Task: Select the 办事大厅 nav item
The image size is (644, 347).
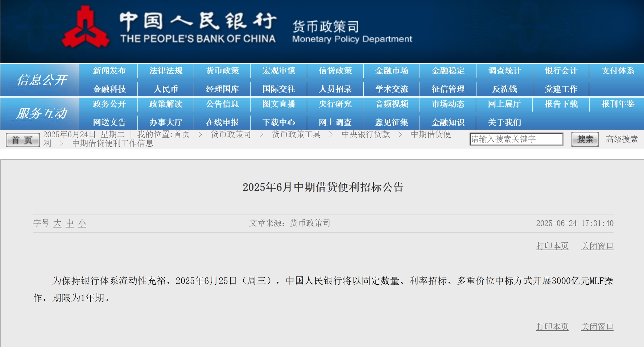Action: (166, 122)
